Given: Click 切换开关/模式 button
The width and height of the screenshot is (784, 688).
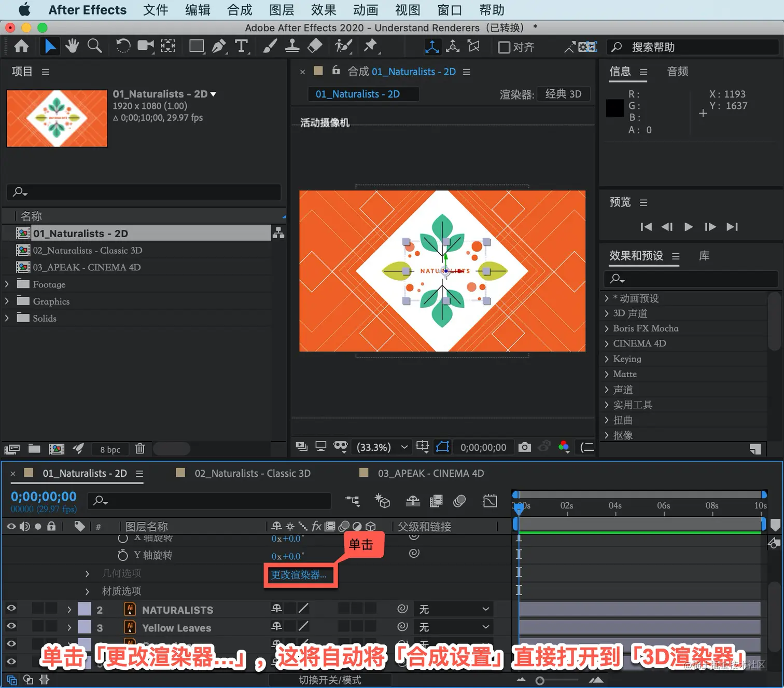Looking at the screenshot, I should click(x=330, y=680).
